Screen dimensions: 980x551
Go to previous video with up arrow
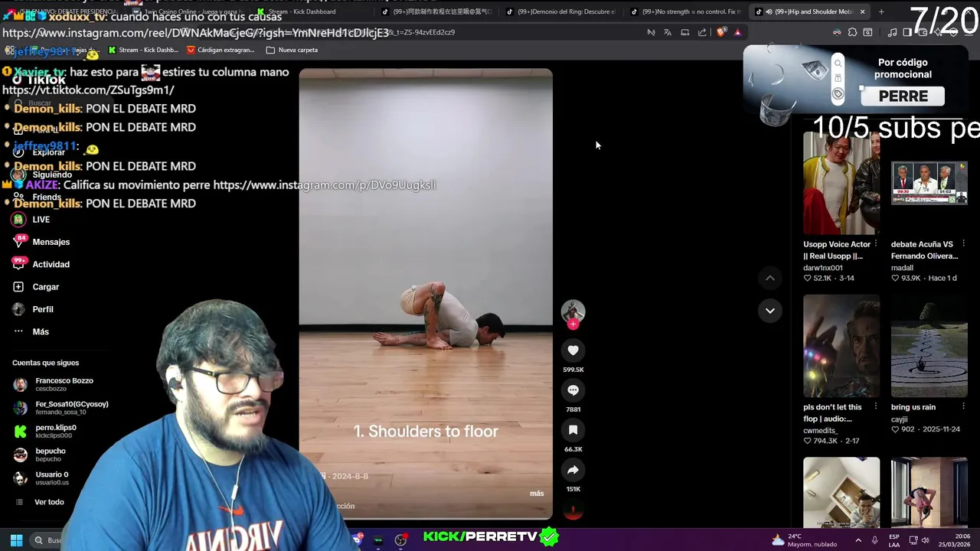click(x=770, y=279)
